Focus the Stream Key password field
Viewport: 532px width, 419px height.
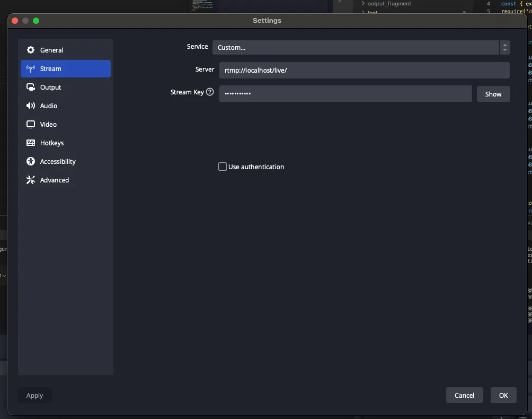pos(345,94)
